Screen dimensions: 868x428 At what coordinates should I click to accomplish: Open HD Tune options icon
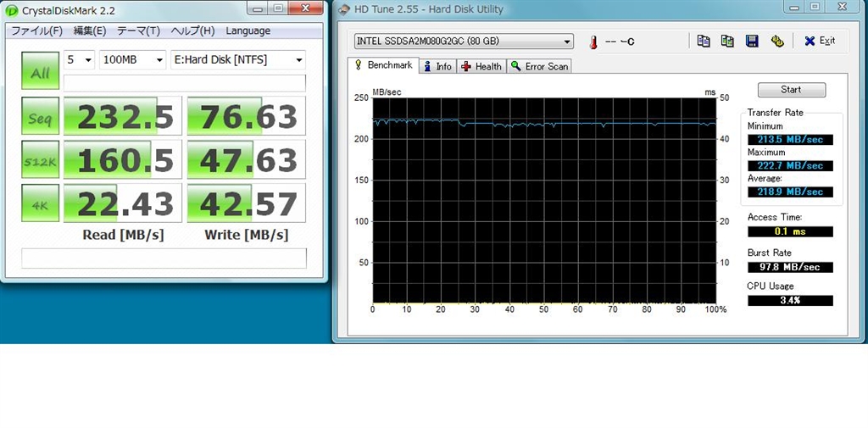pos(777,41)
